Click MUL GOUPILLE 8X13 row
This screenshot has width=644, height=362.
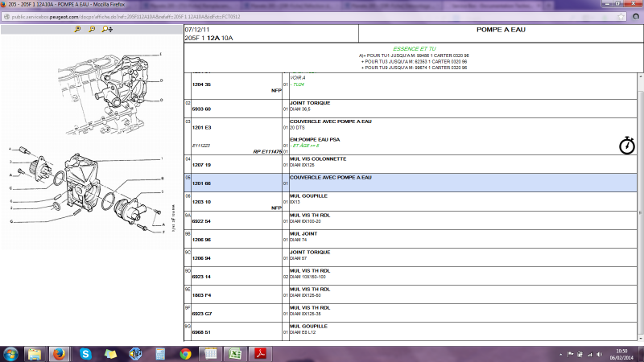click(411, 202)
